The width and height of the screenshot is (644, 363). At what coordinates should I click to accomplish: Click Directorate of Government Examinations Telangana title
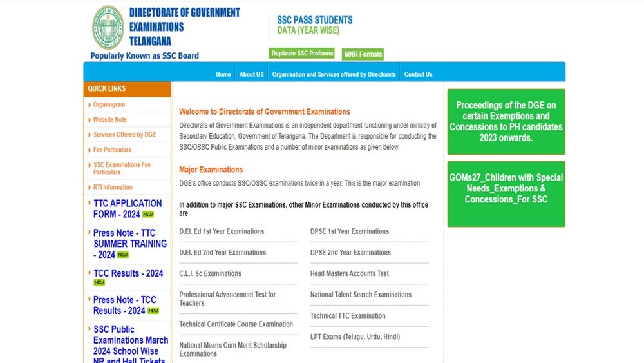click(x=184, y=26)
